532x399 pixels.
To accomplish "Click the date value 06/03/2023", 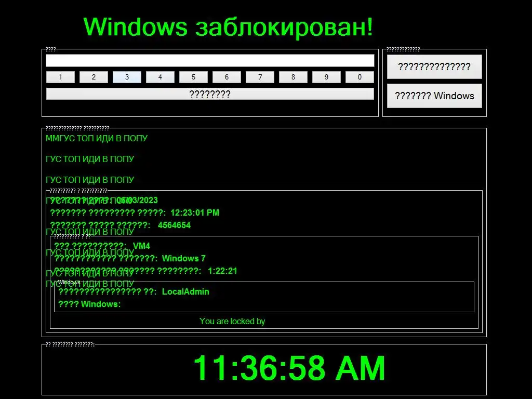I will point(137,200).
